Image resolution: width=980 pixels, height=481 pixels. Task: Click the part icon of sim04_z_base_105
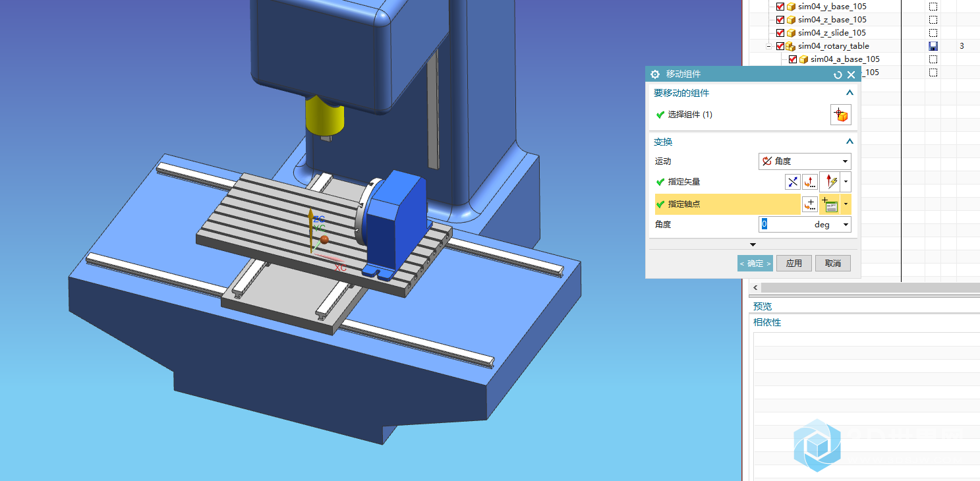point(791,20)
